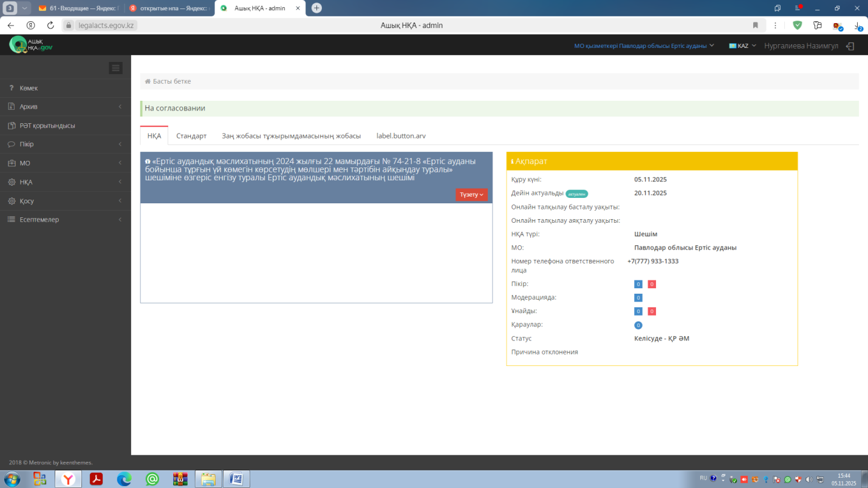
Task: Click the logout icon next to username
Action: tap(850, 46)
